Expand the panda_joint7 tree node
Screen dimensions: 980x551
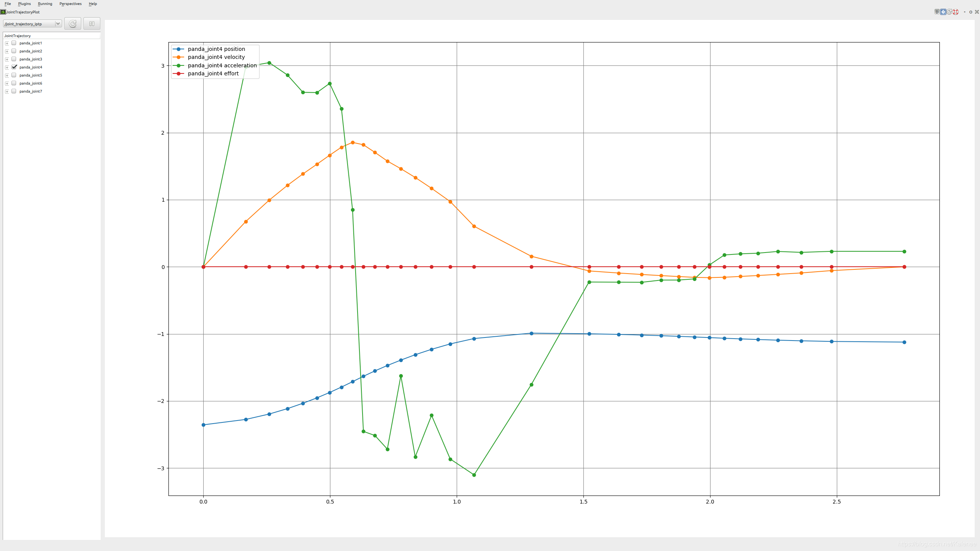pyautogui.click(x=7, y=91)
